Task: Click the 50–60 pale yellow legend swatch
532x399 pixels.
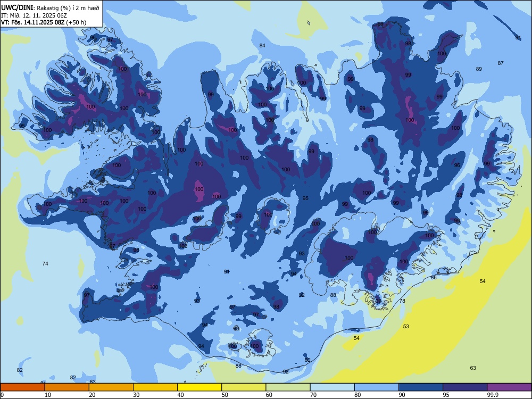Action: pos(244,387)
